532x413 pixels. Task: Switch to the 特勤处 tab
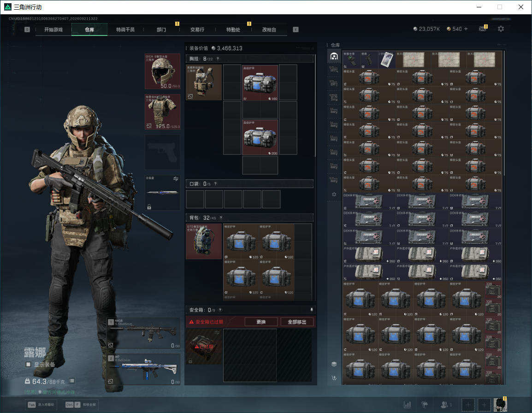[233, 29]
